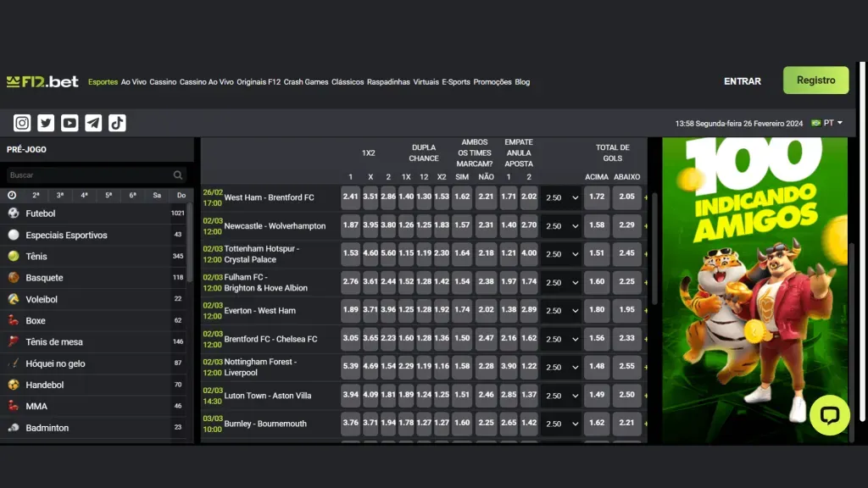Switch to Cassino menu item
The width and height of the screenshot is (868, 488).
click(163, 82)
